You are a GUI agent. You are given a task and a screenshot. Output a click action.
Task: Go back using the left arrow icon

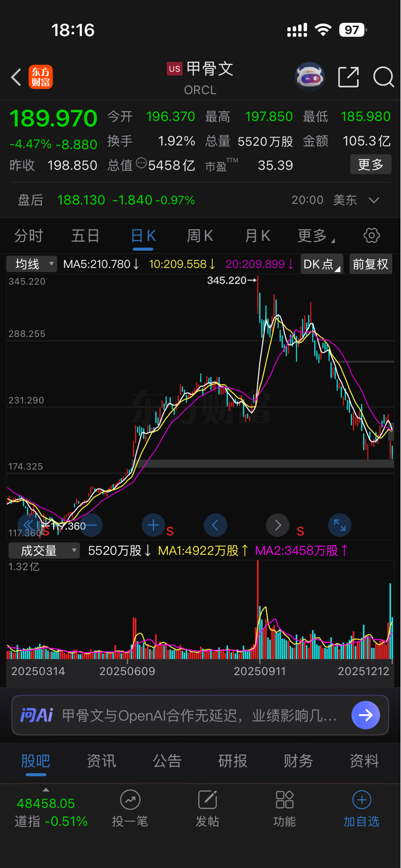[16, 77]
